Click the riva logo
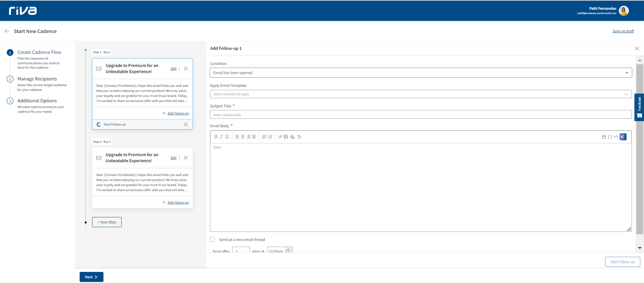The image size is (644, 283). [x=23, y=11]
